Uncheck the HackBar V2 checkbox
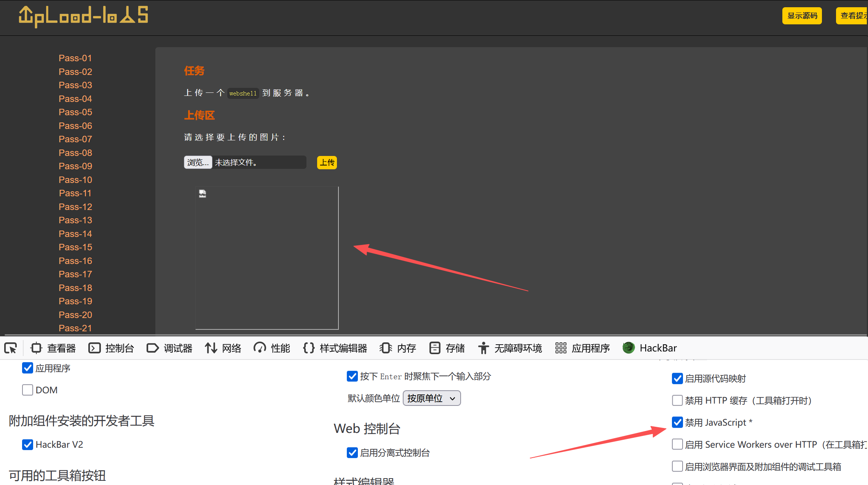The image size is (868, 485). coord(27,444)
